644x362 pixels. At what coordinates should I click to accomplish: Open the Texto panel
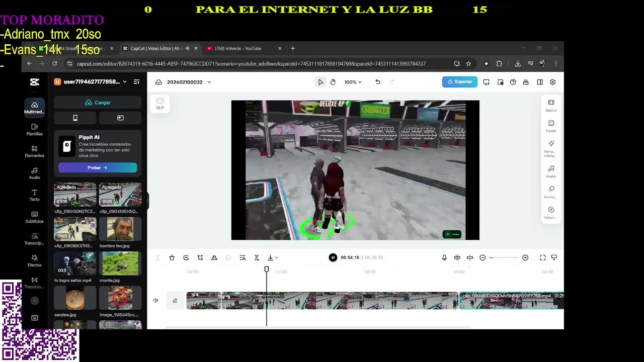(x=34, y=195)
